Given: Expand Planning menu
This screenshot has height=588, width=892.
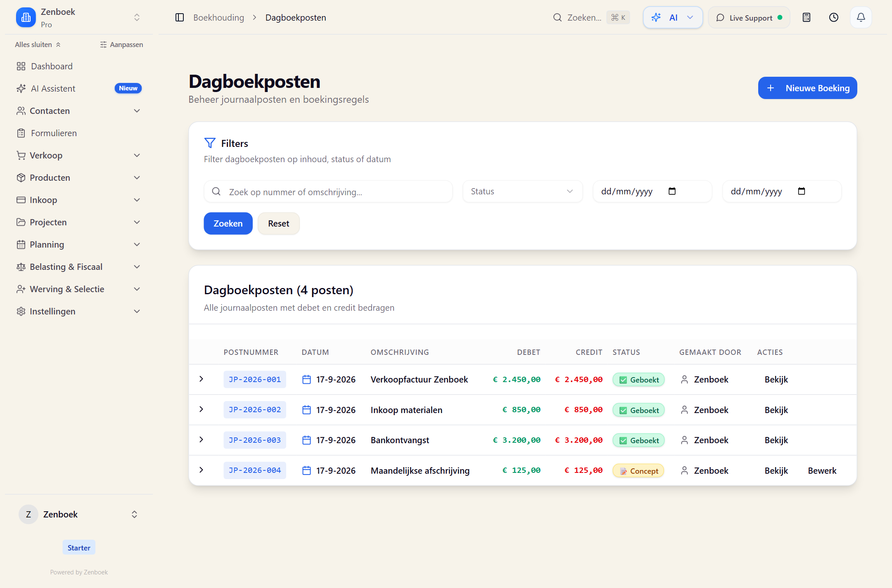Looking at the screenshot, I should (x=78, y=245).
